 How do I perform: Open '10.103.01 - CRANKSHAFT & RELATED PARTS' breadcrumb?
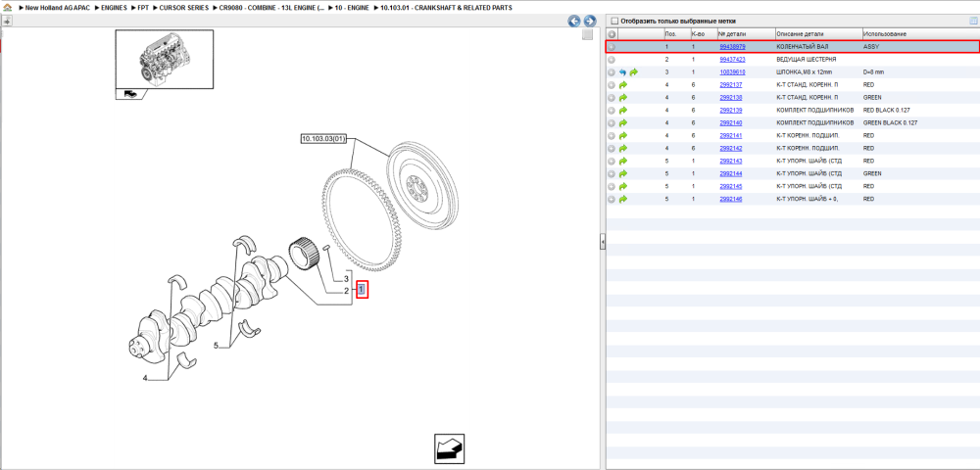pos(446,8)
